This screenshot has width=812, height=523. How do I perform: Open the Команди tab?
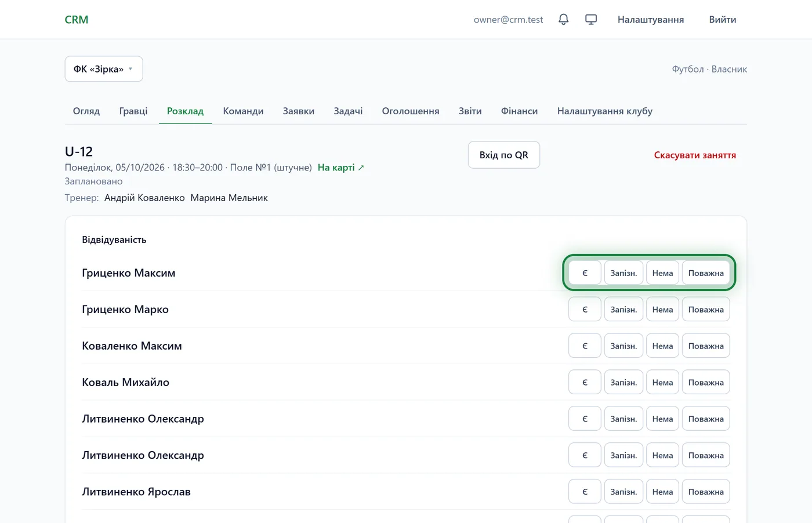243,111
